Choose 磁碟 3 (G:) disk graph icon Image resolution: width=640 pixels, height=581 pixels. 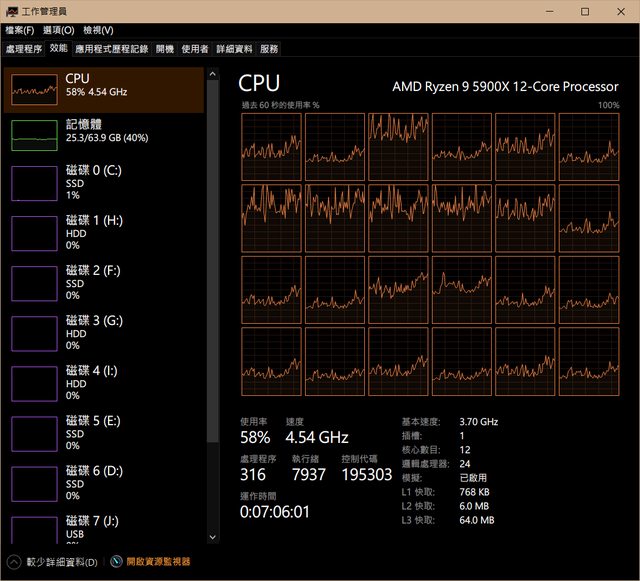[34, 333]
